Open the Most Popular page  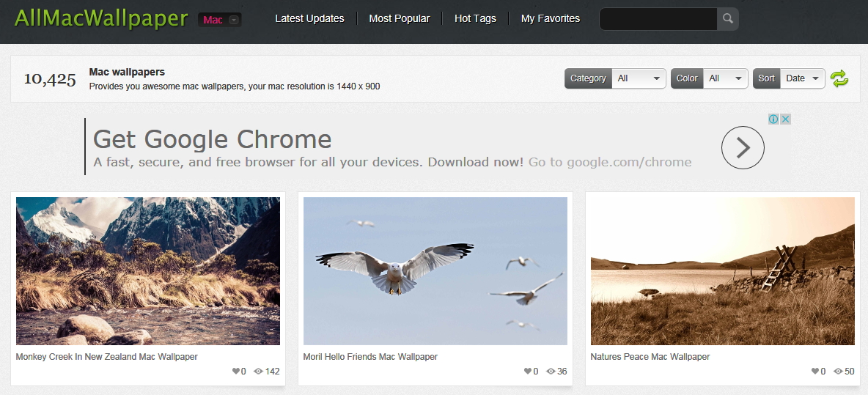[400, 18]
